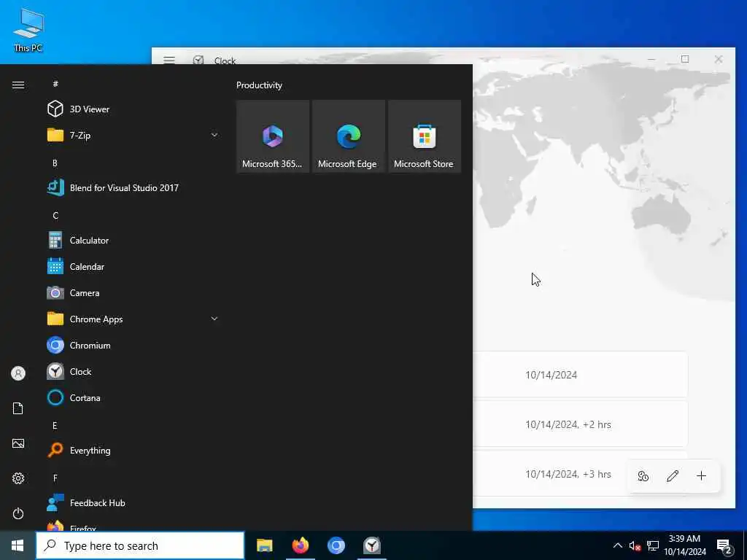This screenshot has height=560, width=747.
Task: Open Firefox from the taskbar
Action: point(300,545)
